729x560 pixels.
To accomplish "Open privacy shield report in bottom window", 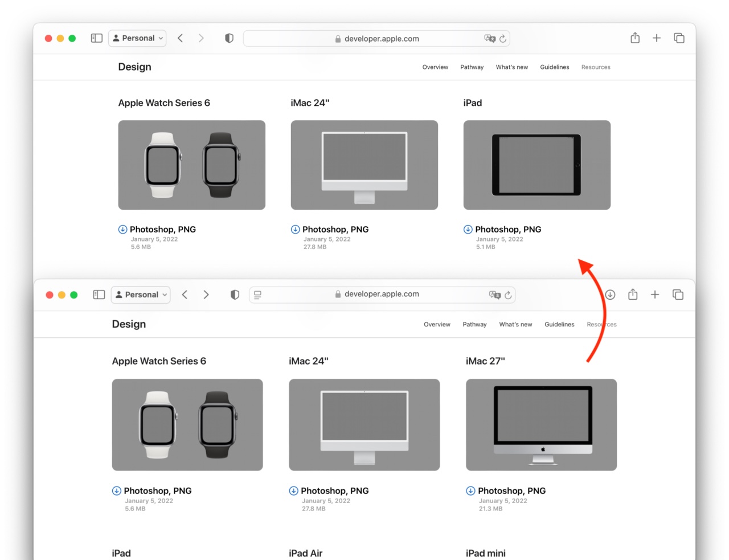I will click(235, 295).
